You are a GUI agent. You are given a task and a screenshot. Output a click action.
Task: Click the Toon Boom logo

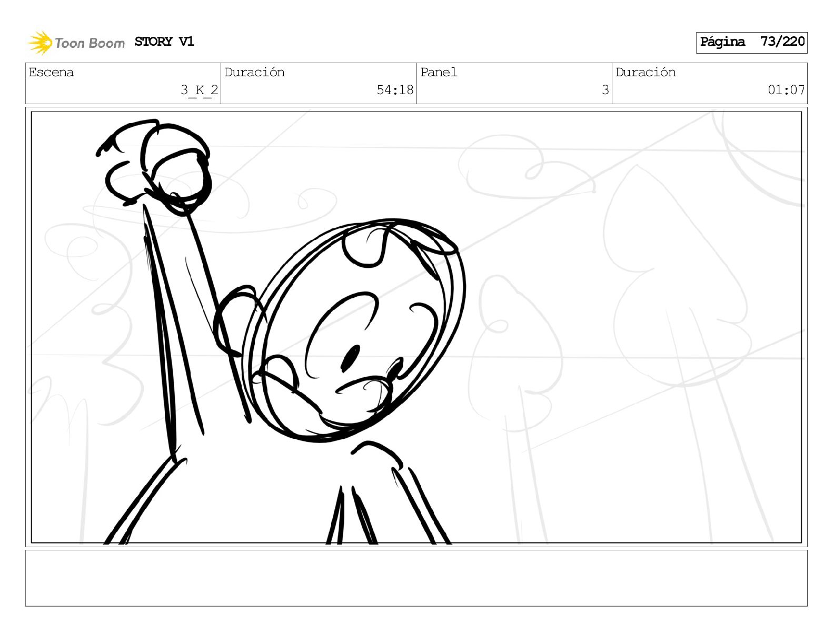click(x=76, y=43)
